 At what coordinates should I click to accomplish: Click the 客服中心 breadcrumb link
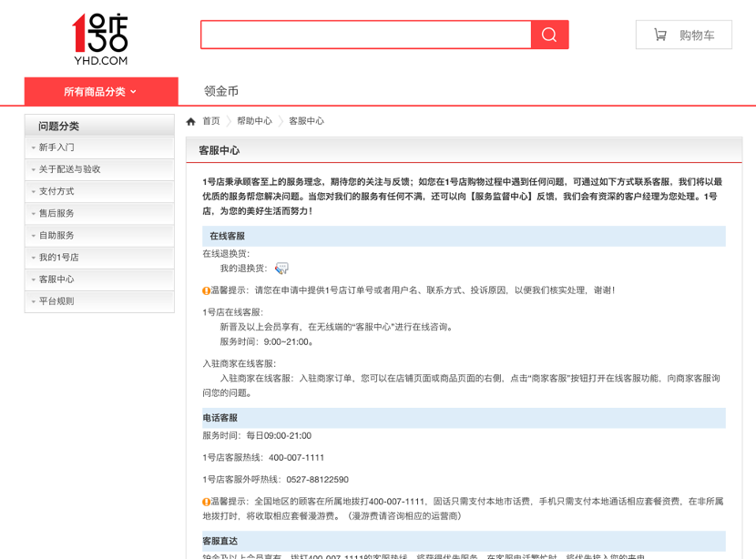tap(307, 121)
